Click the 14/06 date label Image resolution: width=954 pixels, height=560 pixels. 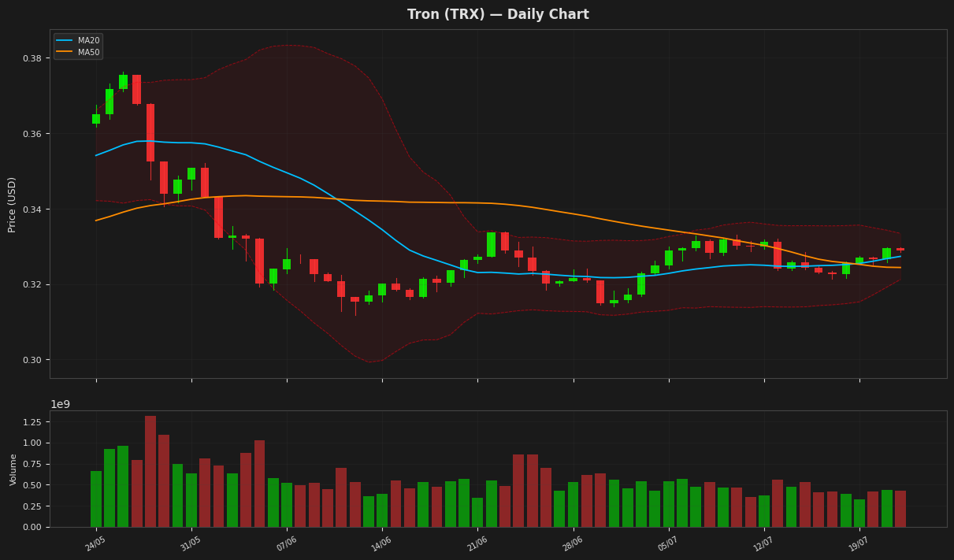click(x=381, y=544)
